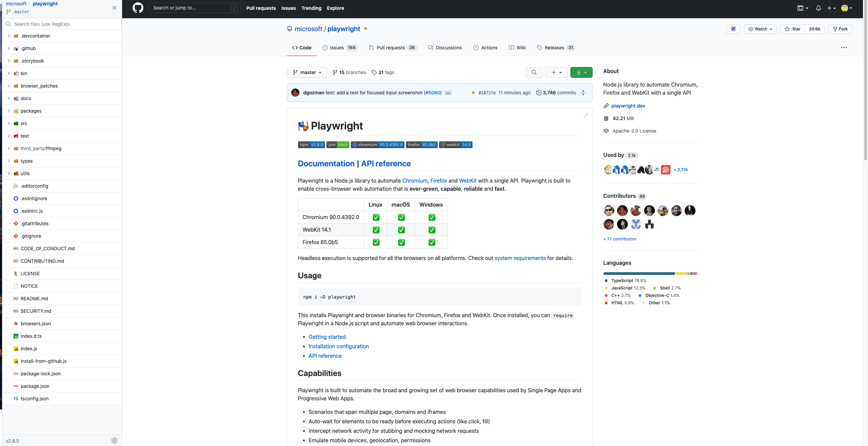The image size is (868, 446).
Task: Click the repository search magnifier button
Action: [534, 72]
